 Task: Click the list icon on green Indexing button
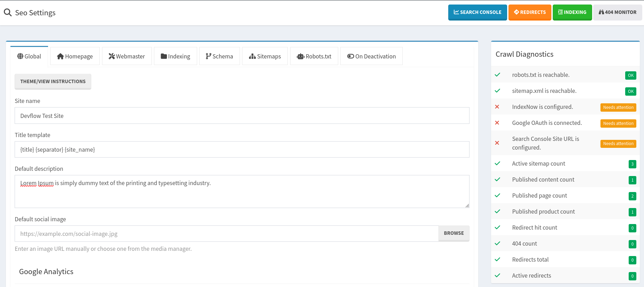click(x=560, y=12)
